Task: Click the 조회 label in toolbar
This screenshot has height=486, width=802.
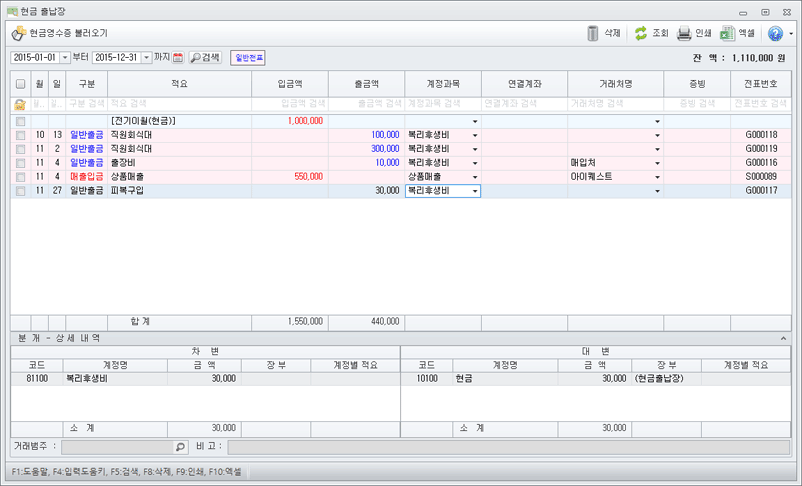Action: pyautogui.click(x=660, y=33)
